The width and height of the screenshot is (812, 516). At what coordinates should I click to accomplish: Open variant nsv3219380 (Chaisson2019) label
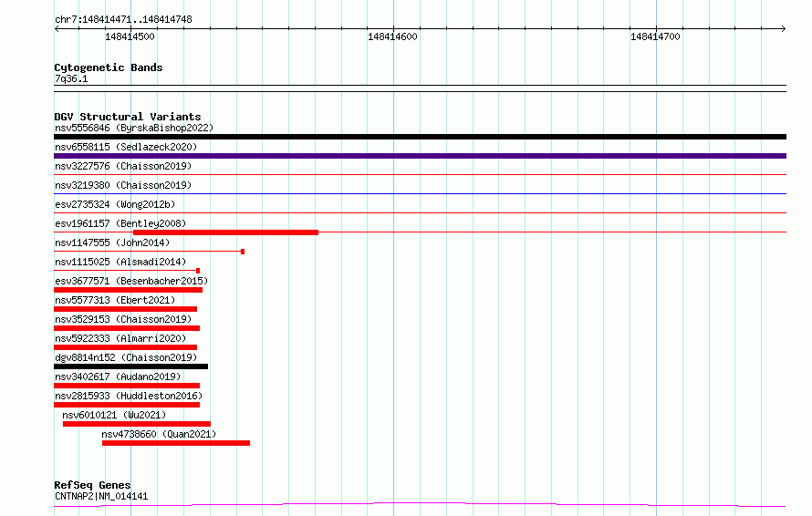(123, 185)
